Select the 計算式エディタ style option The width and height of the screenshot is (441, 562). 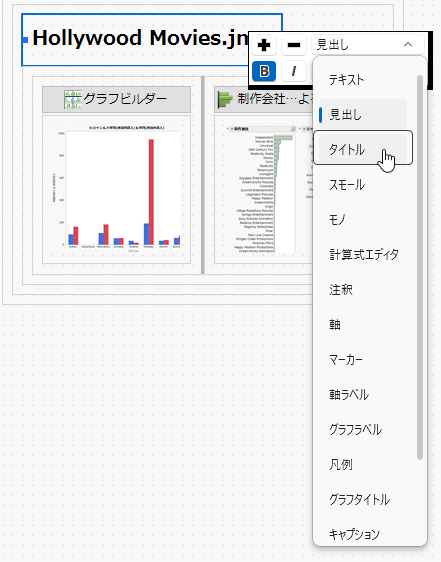click(363, 255)
